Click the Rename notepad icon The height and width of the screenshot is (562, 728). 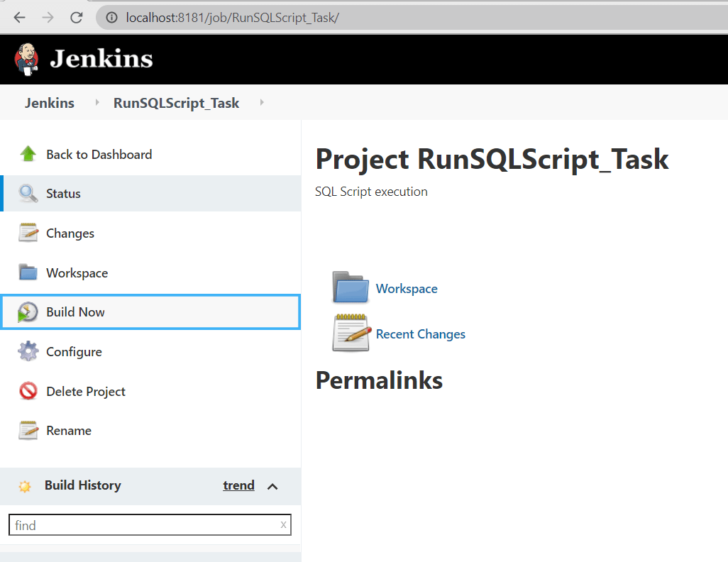click(28, 431)
